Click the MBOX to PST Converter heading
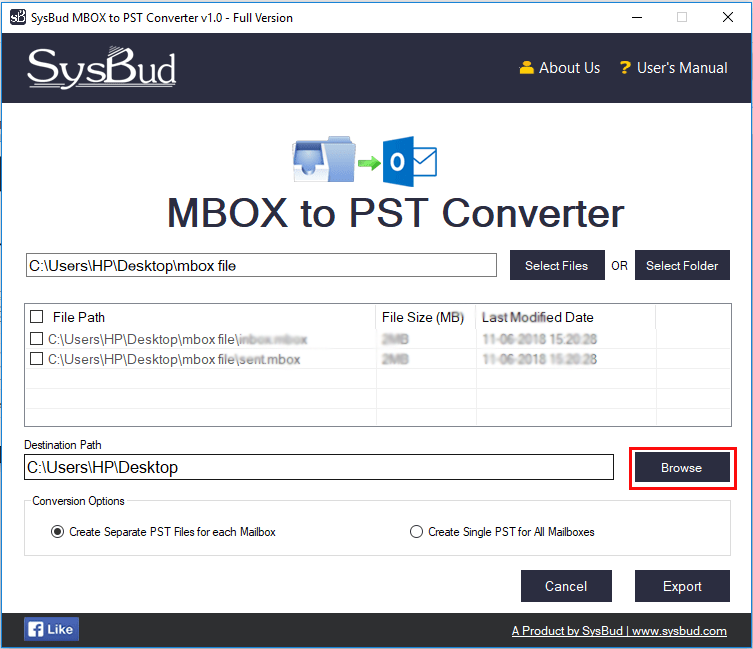 pyautogui.click(x=395, y=213)
